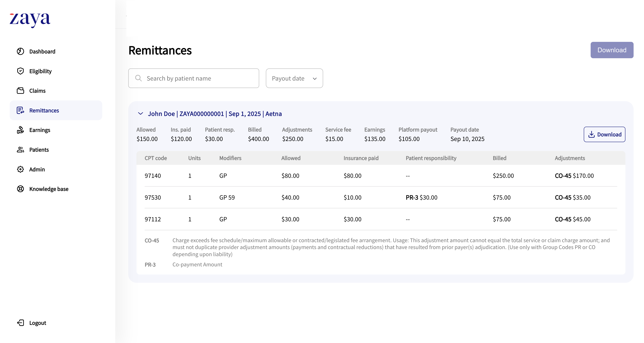644x343 pixels.
Task: Click the Remittances document icon
Action: (x=20, y=110)
